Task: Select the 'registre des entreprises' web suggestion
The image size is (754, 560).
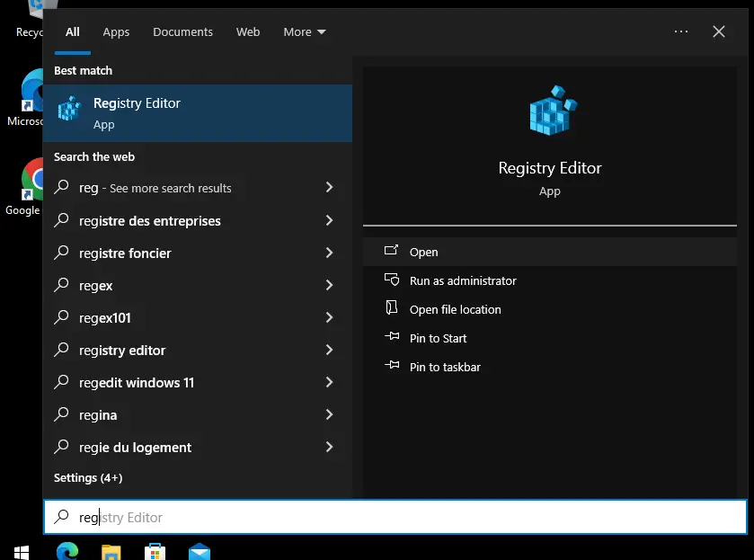Action: (x=197, y=220)
